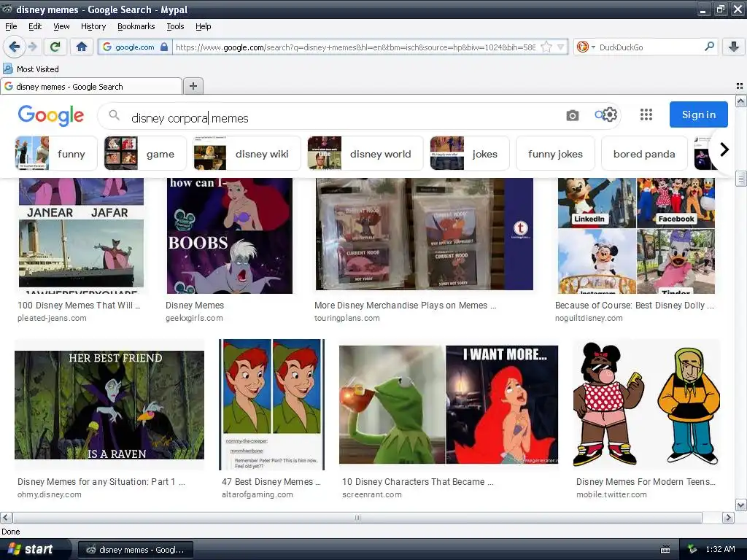The image size is (747, 560).
Task: Open More Disney Merchandise Plays on Memes link
Action: click(406, 306)
